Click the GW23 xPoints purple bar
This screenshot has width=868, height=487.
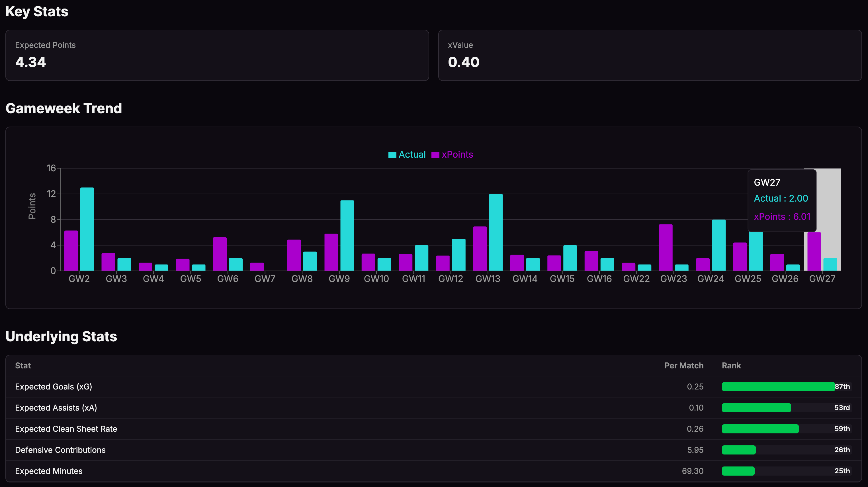coord(666,247)
